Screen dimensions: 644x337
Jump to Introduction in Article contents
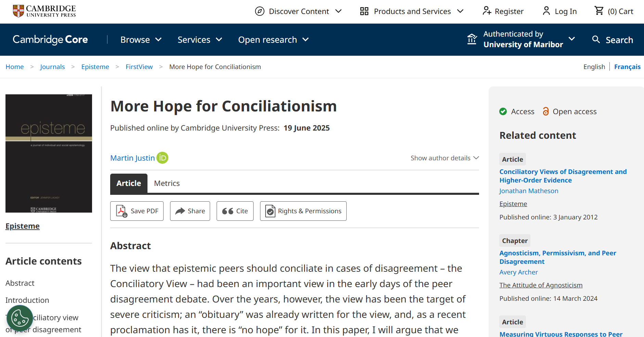click(x=27, y=300)
